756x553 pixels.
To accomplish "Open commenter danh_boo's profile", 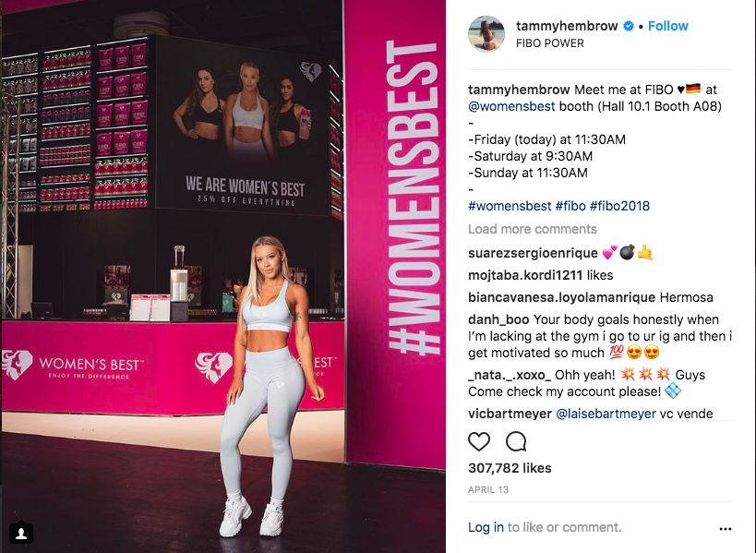I will [x=498, y=319].
